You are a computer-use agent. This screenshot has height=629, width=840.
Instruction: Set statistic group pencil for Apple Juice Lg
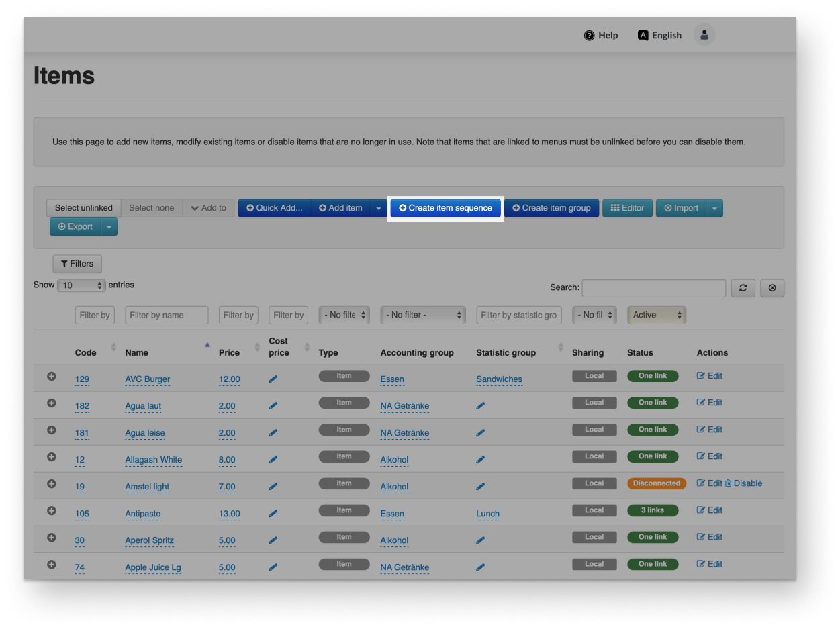coord(480,567)
